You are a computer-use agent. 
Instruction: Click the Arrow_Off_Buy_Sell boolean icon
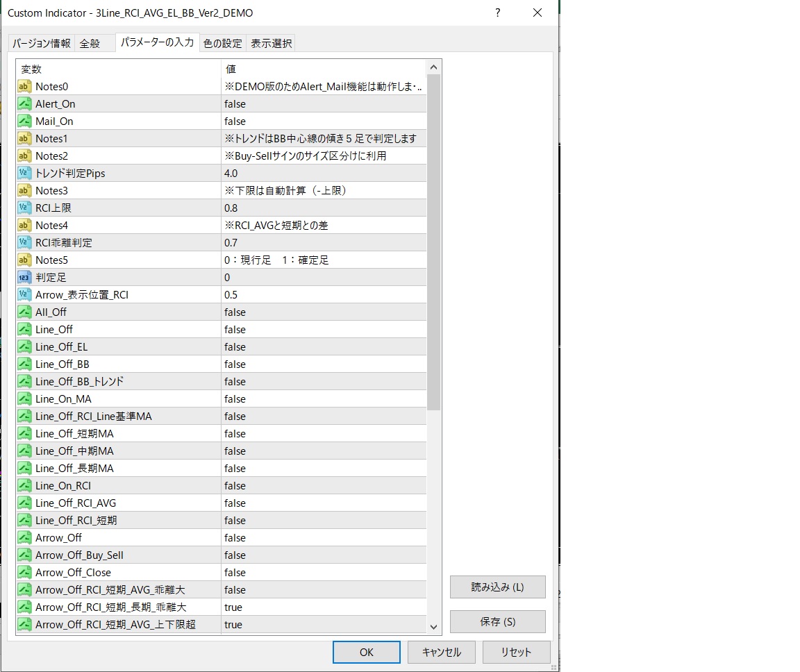click(24, 554)
